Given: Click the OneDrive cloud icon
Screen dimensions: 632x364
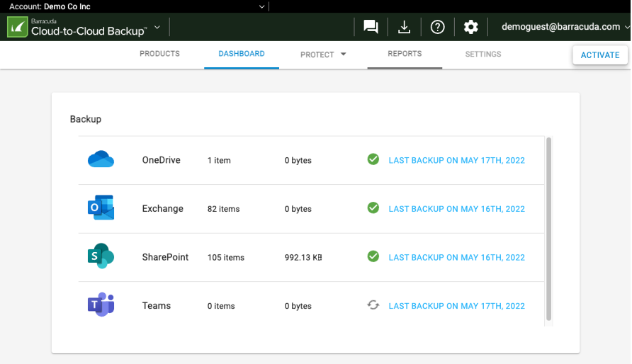Looking at the screenshot, I should pos(101,159).
